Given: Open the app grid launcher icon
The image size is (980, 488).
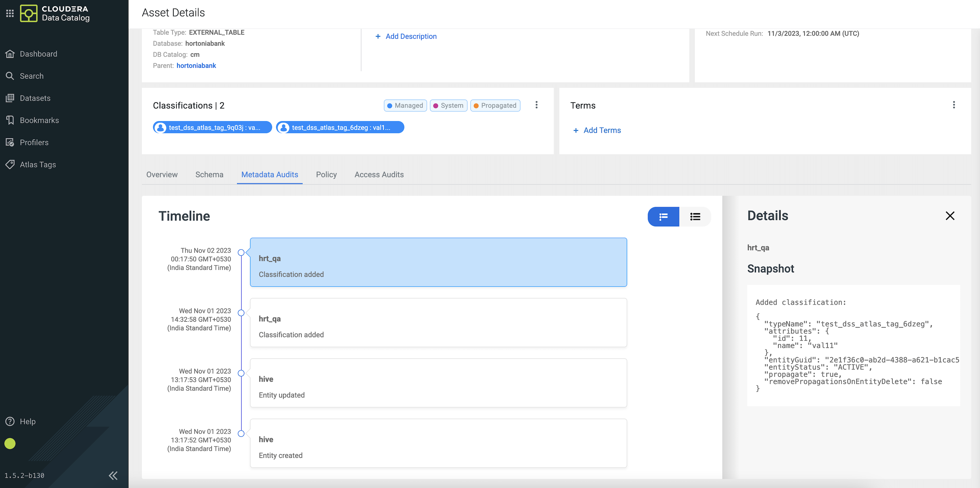Looking at the screenshot, I should click(x=10, y=13).
